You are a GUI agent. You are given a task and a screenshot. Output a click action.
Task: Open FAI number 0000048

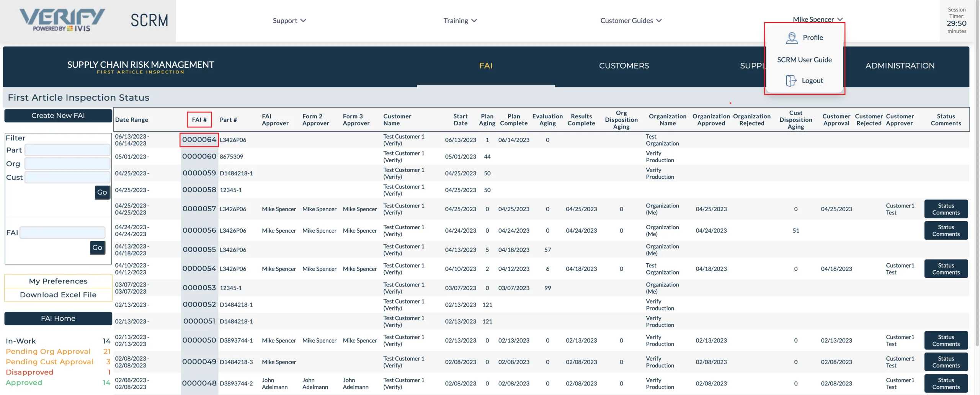pyautogui.click(x=199, y=383)
